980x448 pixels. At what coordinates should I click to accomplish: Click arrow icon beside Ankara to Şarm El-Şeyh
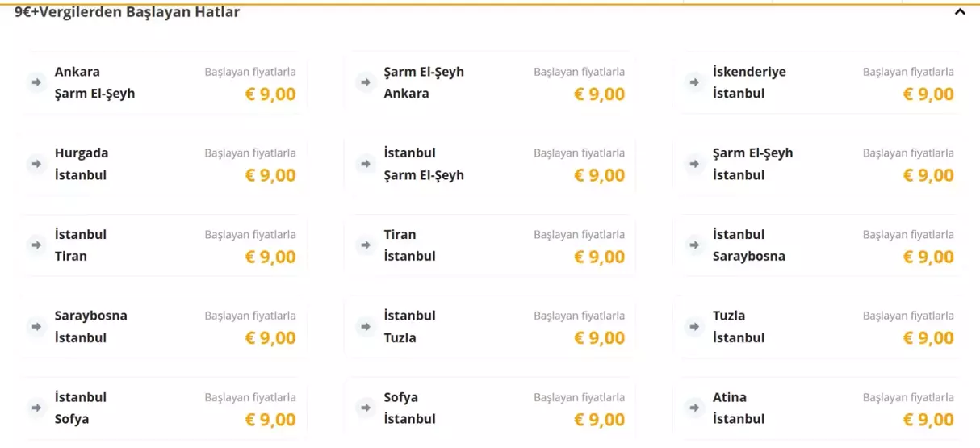(x=36, y=82)
